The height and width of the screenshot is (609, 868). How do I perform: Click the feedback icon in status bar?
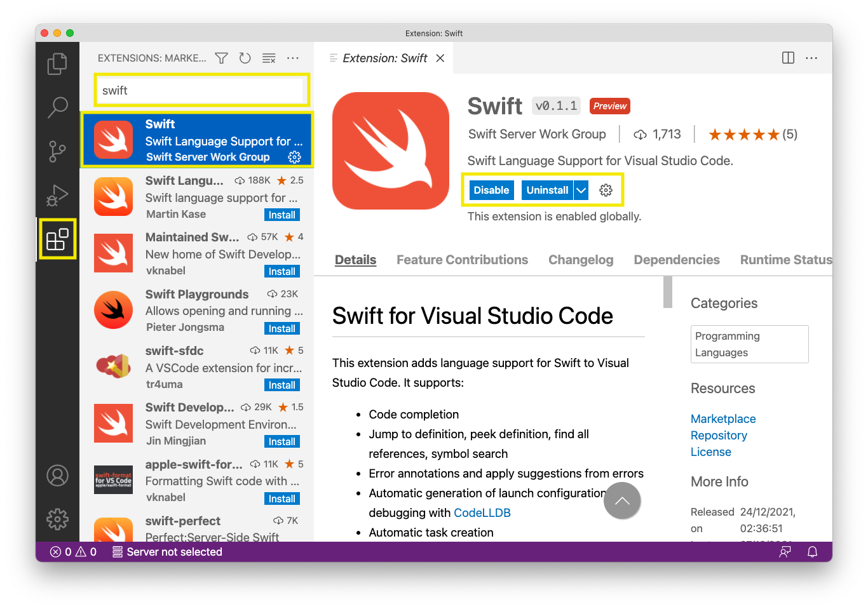click(x=785, y=552)
